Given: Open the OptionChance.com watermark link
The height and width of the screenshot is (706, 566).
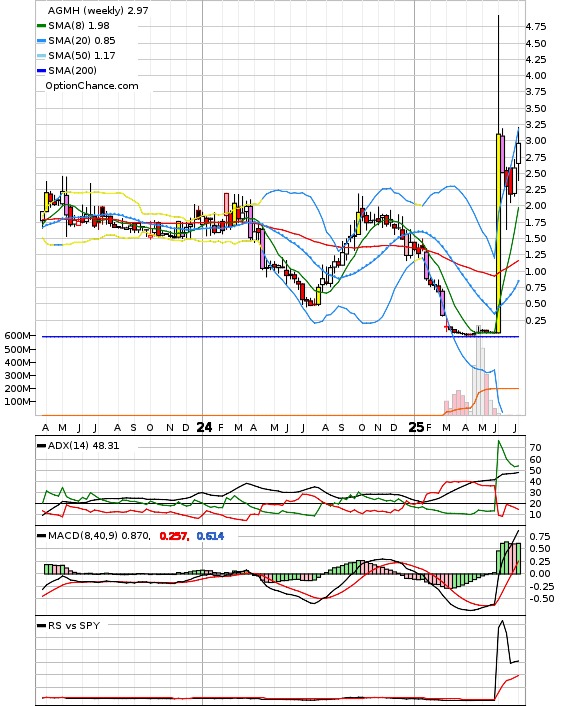Looking at the screenshot, I should [92, 86].
